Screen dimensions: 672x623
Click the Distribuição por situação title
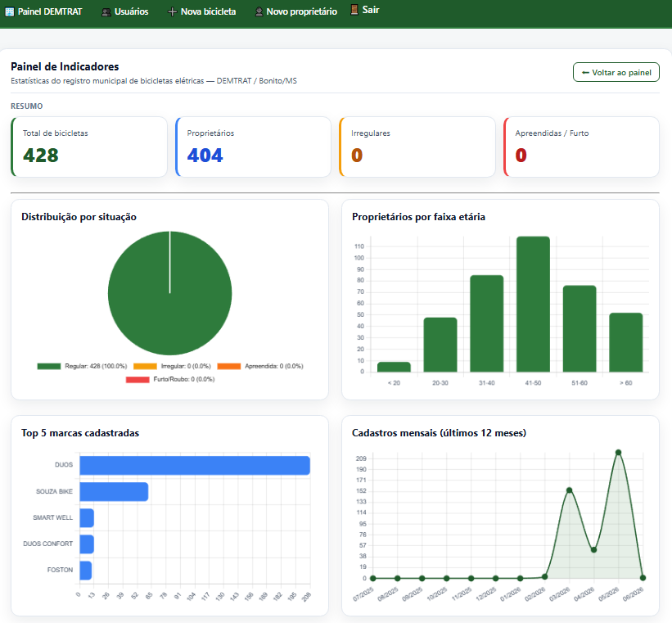[79, 217]
